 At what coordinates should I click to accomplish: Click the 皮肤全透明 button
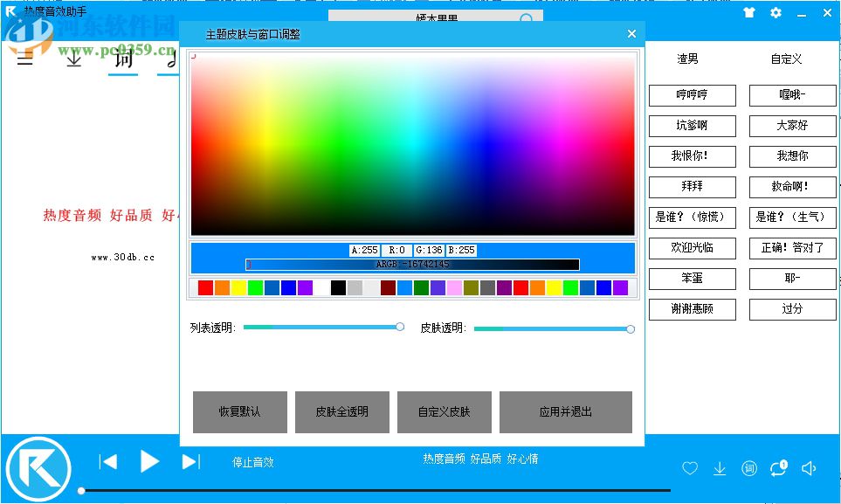pyautogui.click(x=342, y=411)
